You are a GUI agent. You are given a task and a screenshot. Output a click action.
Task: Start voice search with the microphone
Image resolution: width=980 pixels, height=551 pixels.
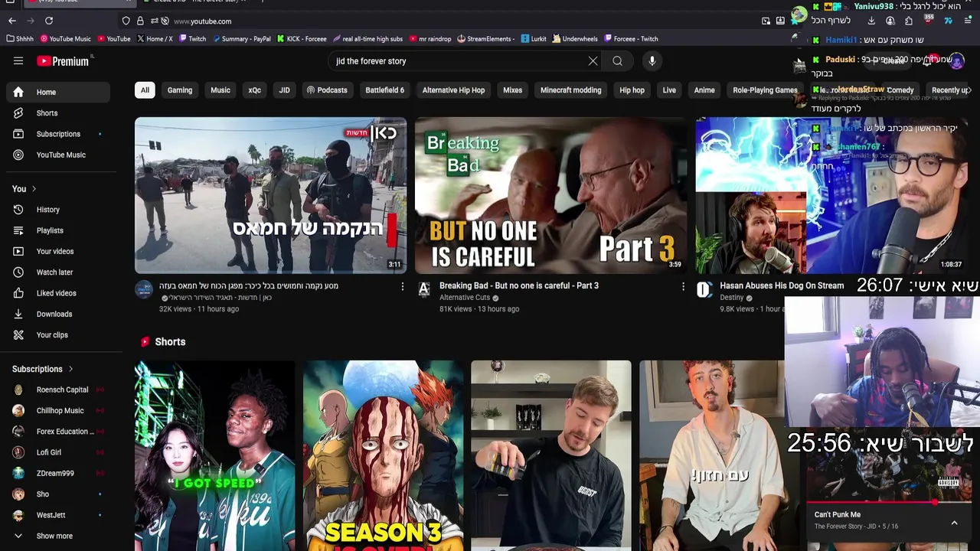coord(652,61)
